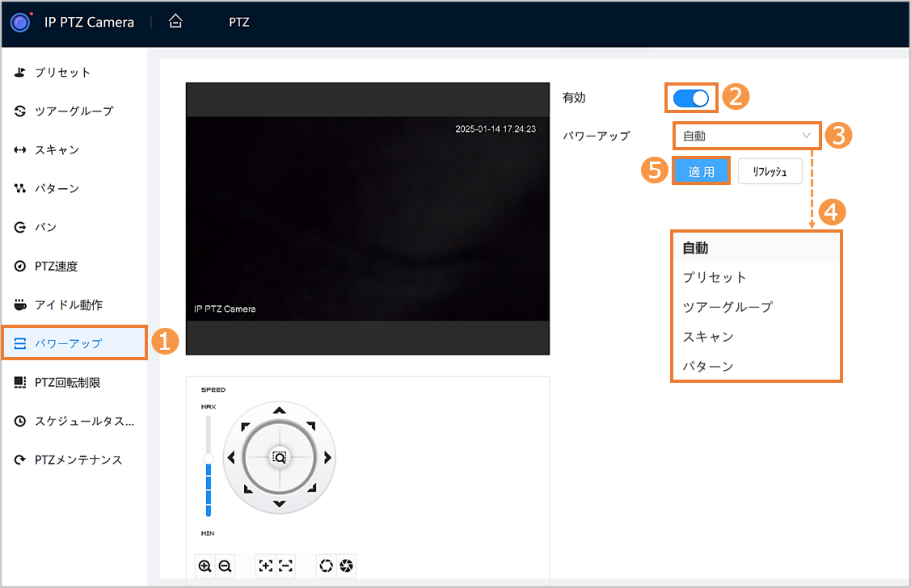The height and width of the screenshot is (588, 911).
Task: Click the iris close icon
Action: coord(347,566)
